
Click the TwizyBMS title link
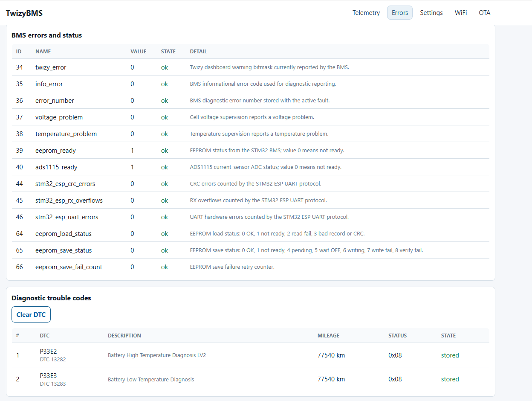pyautogui.click(x=24, y=13)
